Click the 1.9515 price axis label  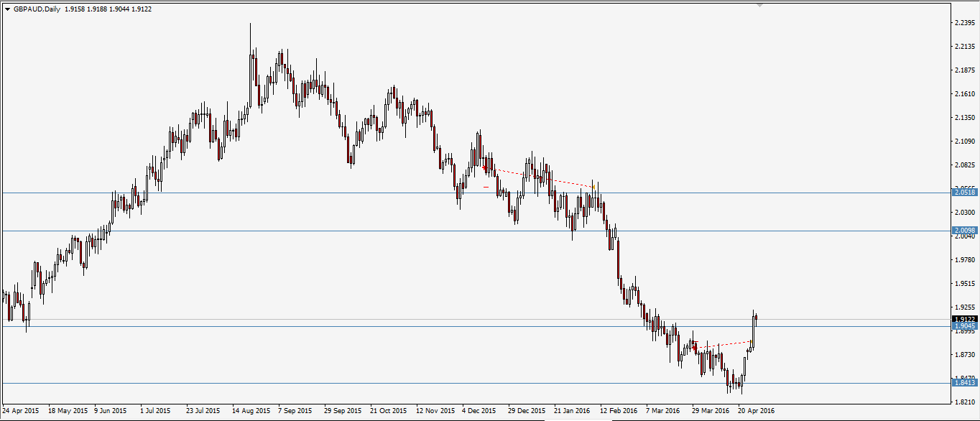966,284
